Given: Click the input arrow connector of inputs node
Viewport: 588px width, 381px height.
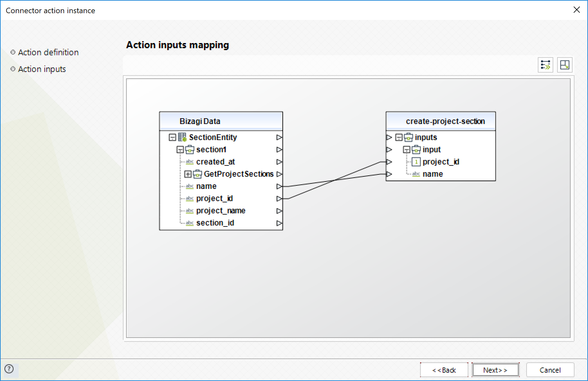Looking at the screenshot, I should 389,137.
